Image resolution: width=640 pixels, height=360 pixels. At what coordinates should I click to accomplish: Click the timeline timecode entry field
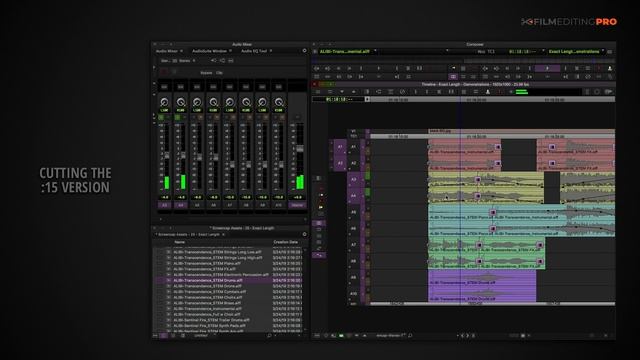click(338, 99)
